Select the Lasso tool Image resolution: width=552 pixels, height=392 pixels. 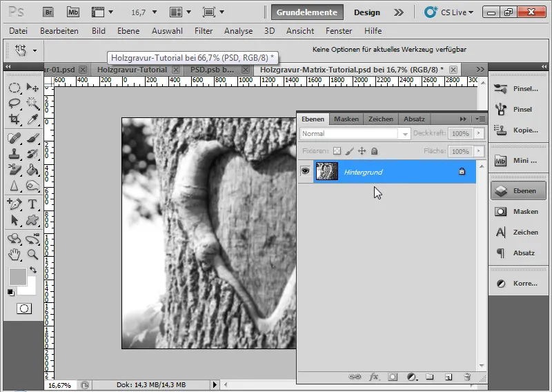tap(14, 104)
